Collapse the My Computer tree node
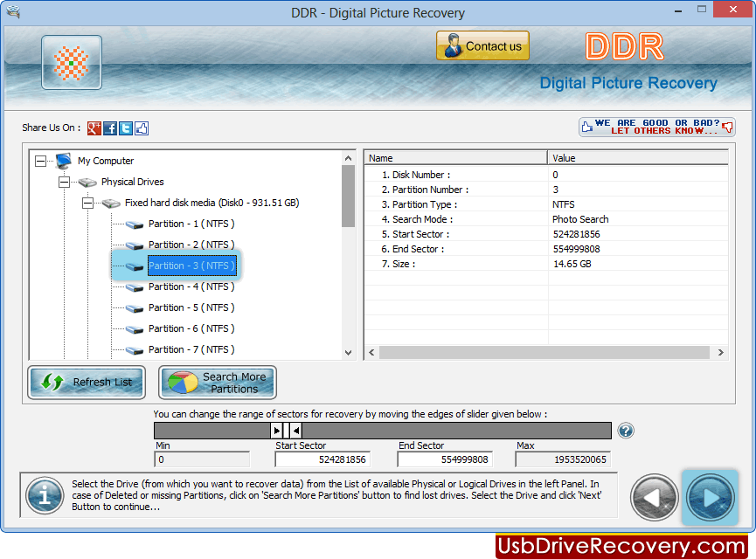Image resolution: width=756 pixels, height=559 pixels. click(41, 161)
